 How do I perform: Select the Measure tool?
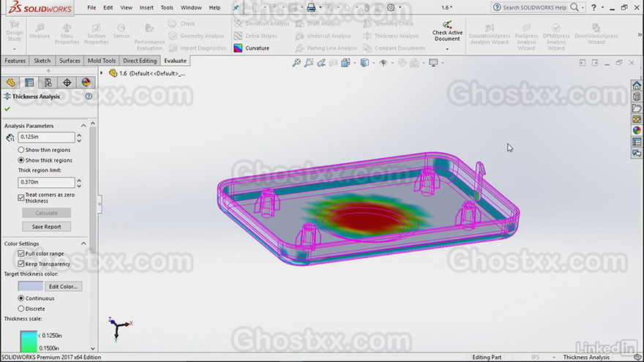[40, 31]
